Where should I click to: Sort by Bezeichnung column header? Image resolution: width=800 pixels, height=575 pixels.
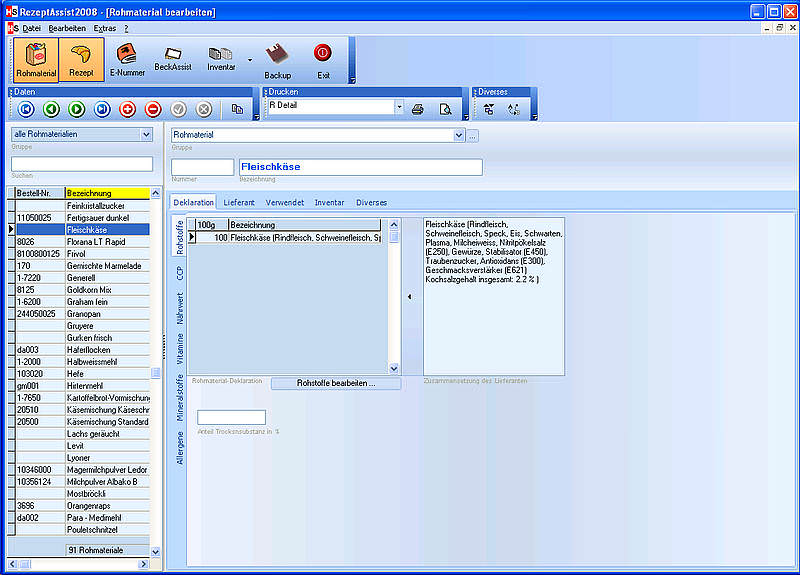coord(107,193)
